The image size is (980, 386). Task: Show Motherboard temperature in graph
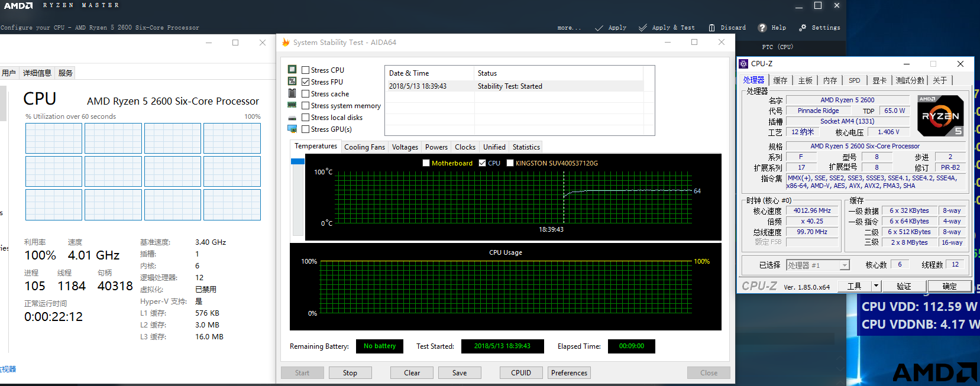pos(426,163)
